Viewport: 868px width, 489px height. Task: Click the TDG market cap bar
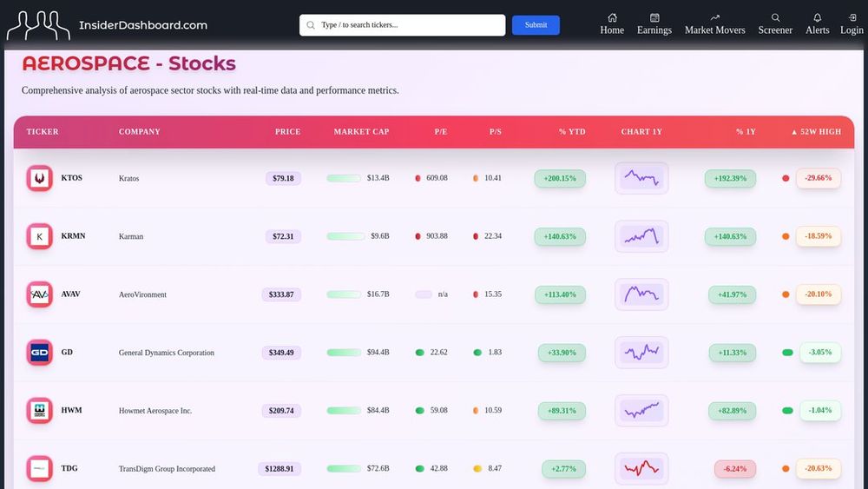[344, 468]
